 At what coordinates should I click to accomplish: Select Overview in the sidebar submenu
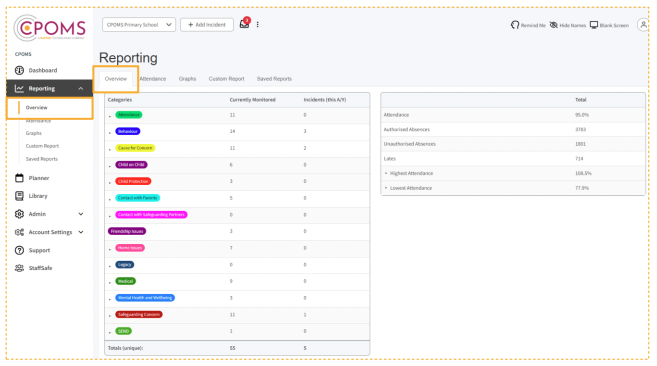pyautogui.click(x=36, y=108)
